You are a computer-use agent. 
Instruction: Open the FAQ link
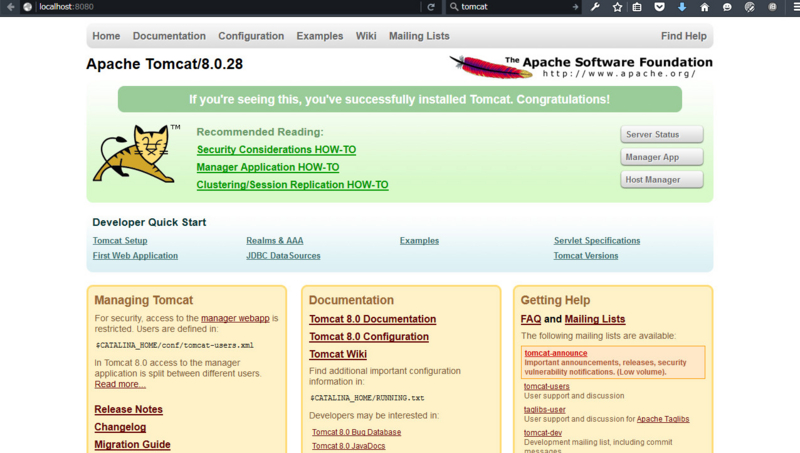pyautogui.click(x=531, y=319)
